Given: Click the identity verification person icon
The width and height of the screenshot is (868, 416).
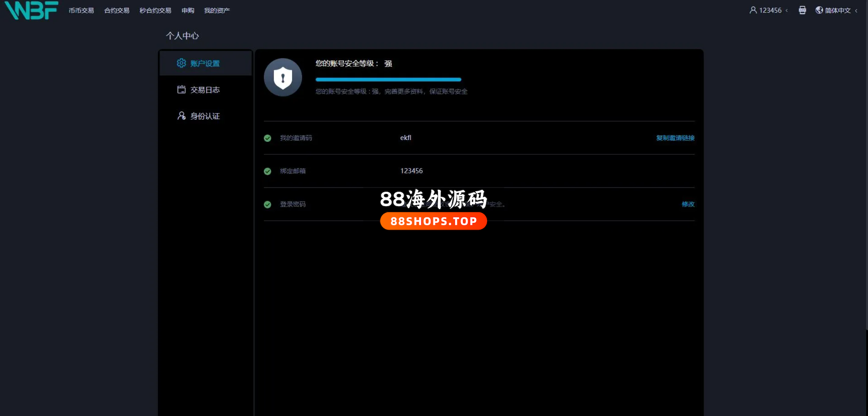Looking at the screenshot, I should (181, 116).
